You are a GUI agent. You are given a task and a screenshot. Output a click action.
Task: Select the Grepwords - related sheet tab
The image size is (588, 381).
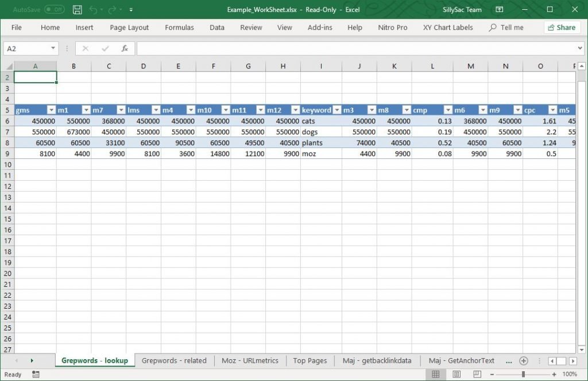point(174,360)
